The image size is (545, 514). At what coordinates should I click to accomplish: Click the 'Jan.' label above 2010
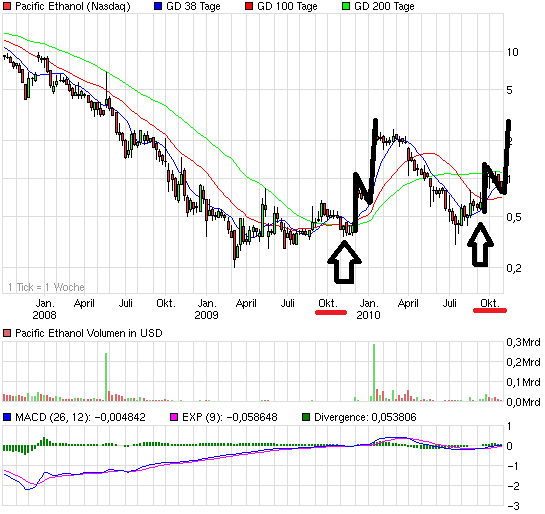(x=369, y=303)
